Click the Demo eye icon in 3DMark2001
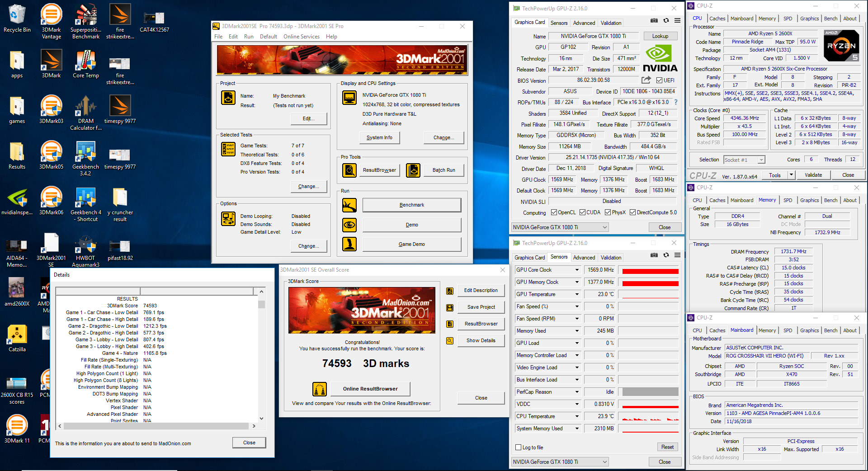 coord(349,225)
